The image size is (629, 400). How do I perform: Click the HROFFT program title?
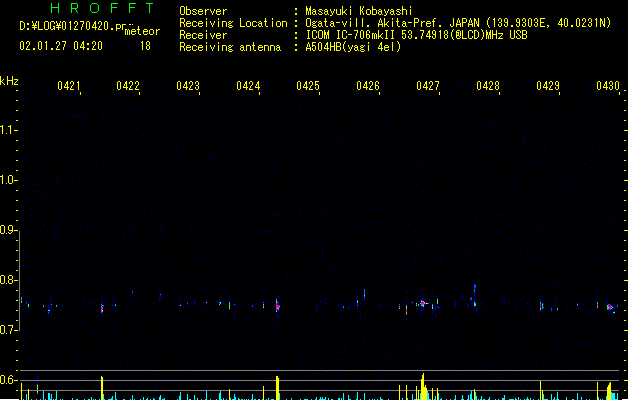click(102, 8)
